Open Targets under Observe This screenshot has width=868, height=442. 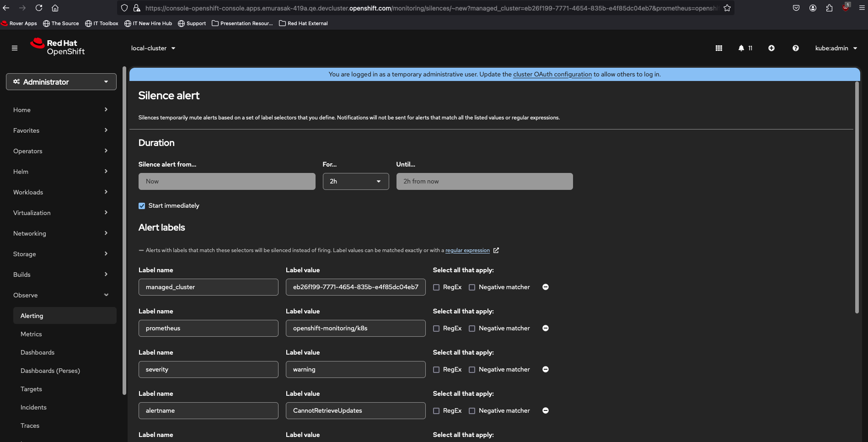tap(65, 389)
